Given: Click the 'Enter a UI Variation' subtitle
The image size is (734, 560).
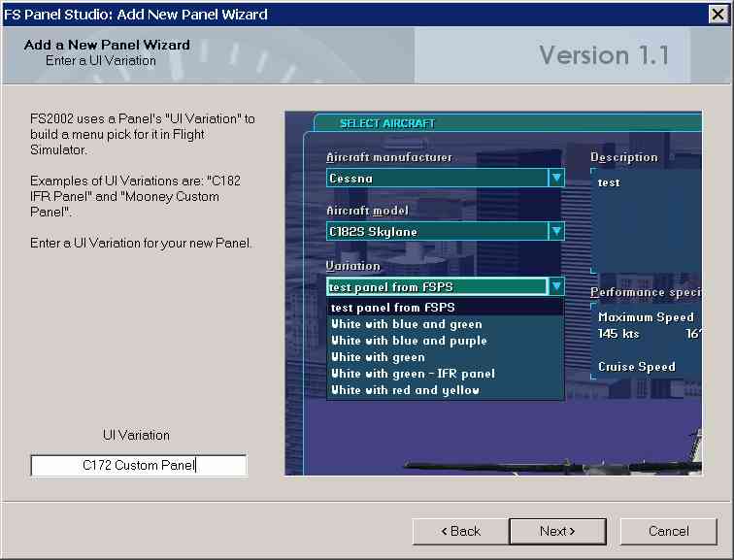Looking at the screenshot, I should (x=101, y=61).
